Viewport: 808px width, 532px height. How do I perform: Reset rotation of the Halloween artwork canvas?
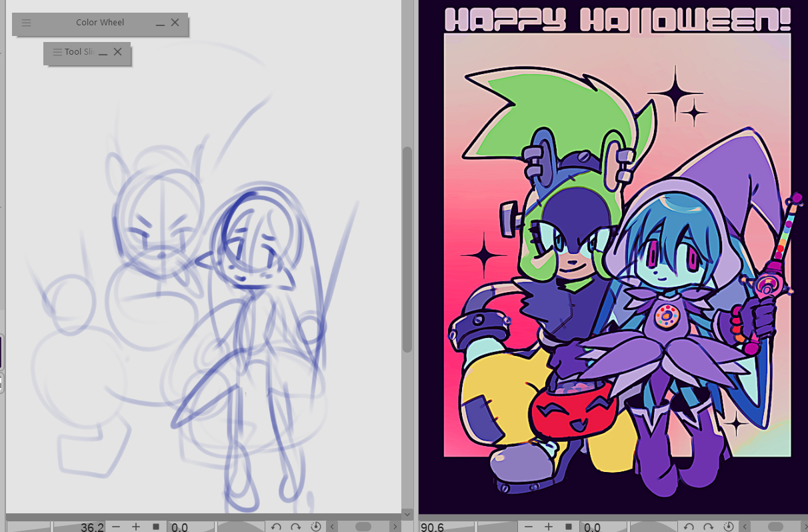click(729, 527)
